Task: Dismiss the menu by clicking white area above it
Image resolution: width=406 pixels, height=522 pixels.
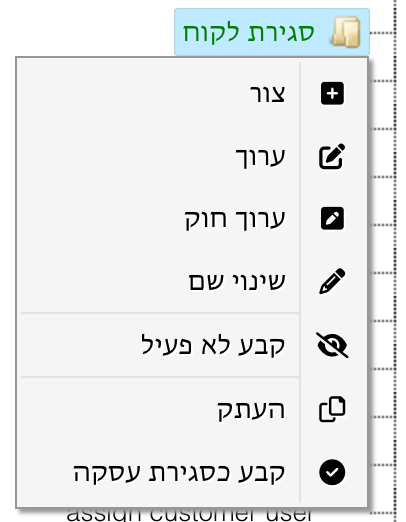Action: (x=87, y=28)
